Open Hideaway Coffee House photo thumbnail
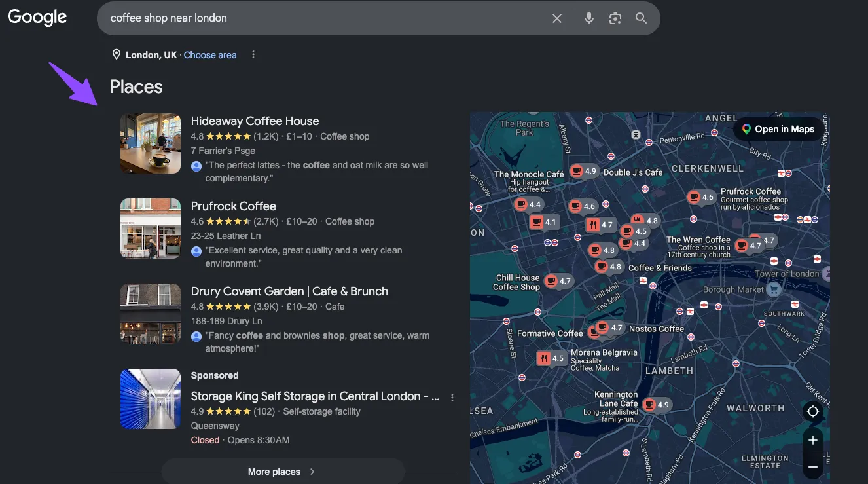The height and width of the screenshot is (484, 868). [x=151, y=143]
